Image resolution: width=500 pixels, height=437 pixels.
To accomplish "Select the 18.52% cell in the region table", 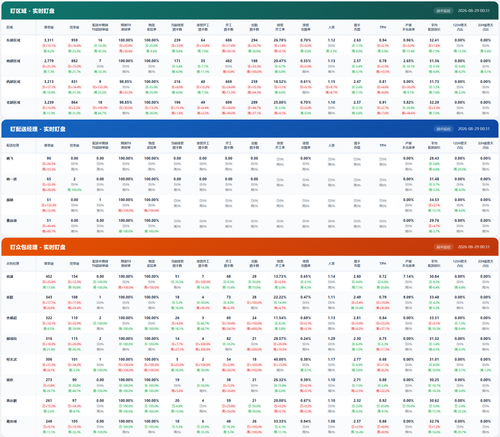I will click(280, 81).
